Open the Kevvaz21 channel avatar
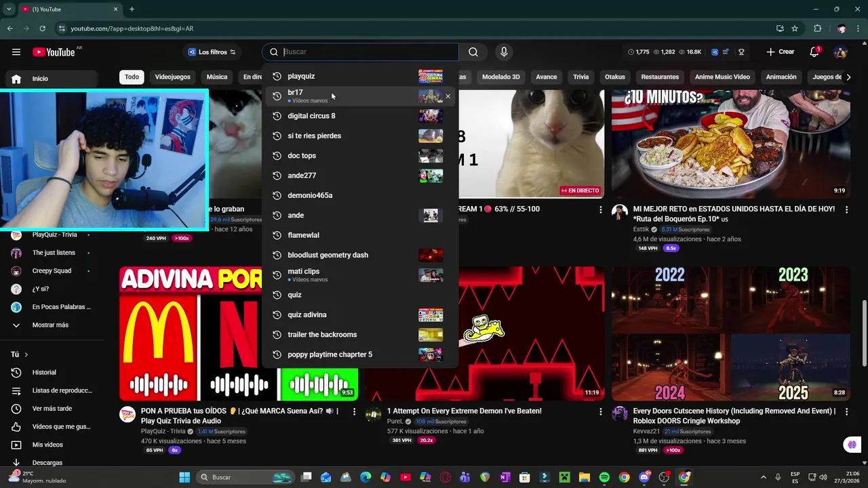Image resolution: width=868 pixels, height=488 pixels. click(619, 414)
